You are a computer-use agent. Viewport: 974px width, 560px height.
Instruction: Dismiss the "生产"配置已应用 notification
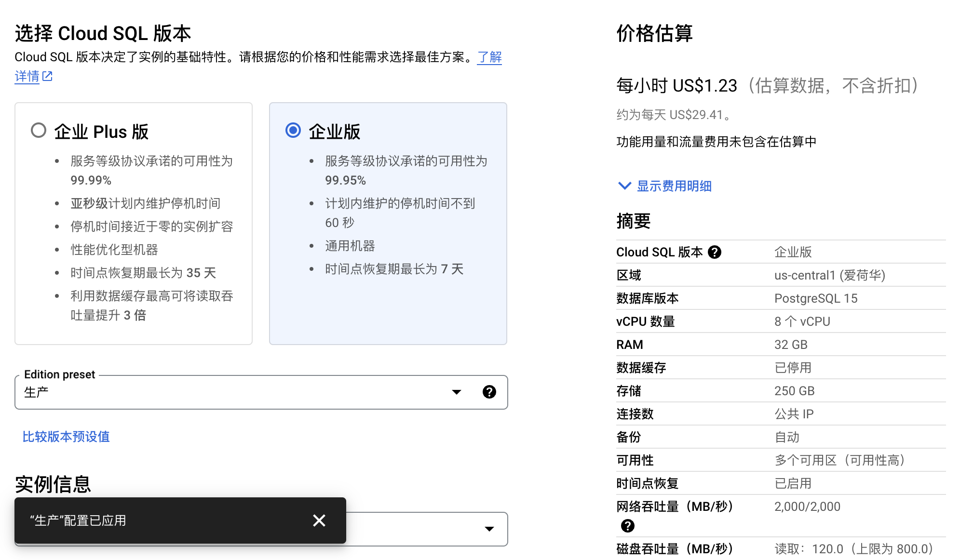(x=319, y=520)
